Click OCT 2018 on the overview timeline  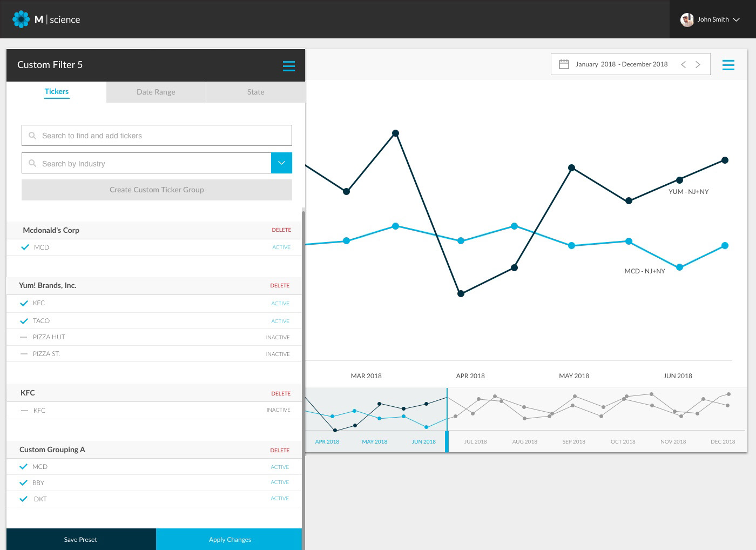pyautogui.click(x=623, y=441)
